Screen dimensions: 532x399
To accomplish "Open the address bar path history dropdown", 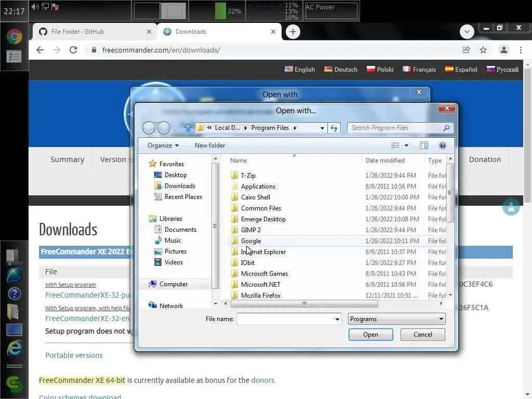I will click(322, 128).
